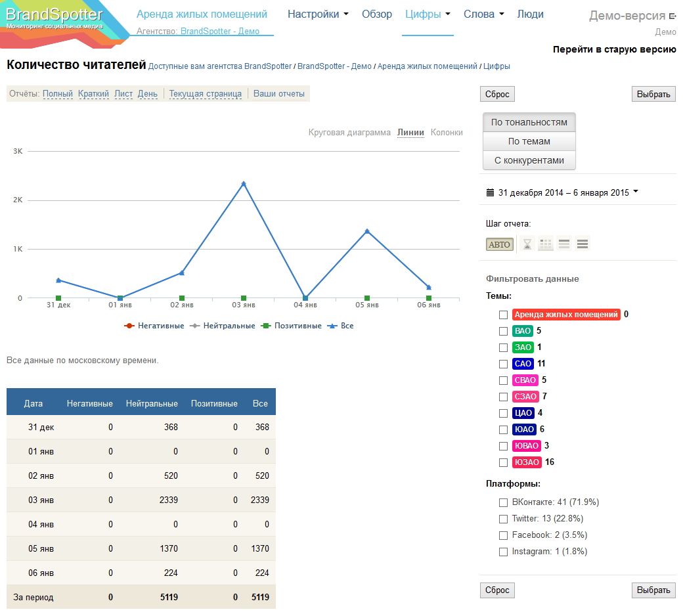
Task: Go to the Обзор menu item
Action: [377, 14]
